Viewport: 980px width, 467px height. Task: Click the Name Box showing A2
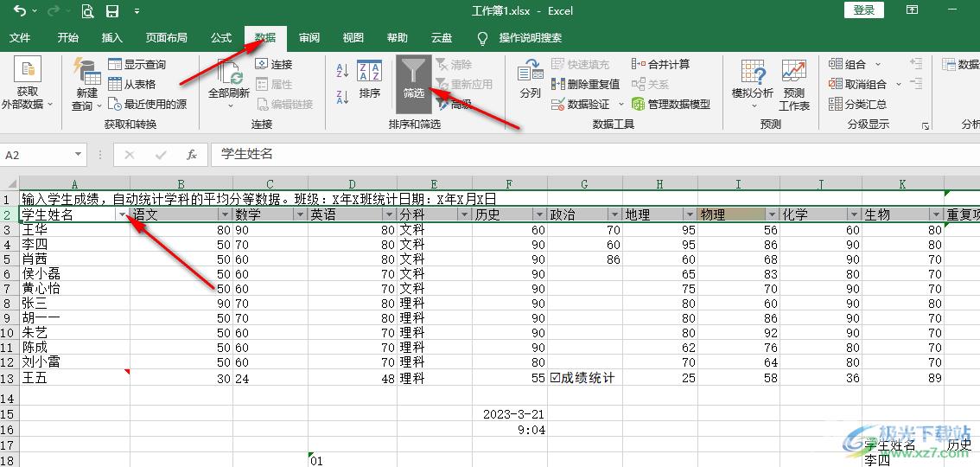tap(36, 155)
